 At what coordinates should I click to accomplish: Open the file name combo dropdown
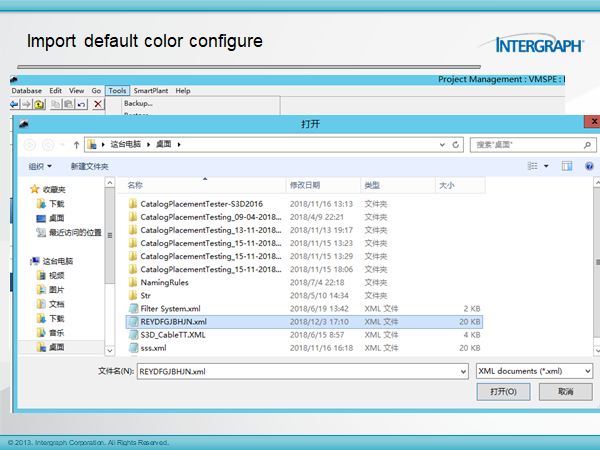click(463, 372)
